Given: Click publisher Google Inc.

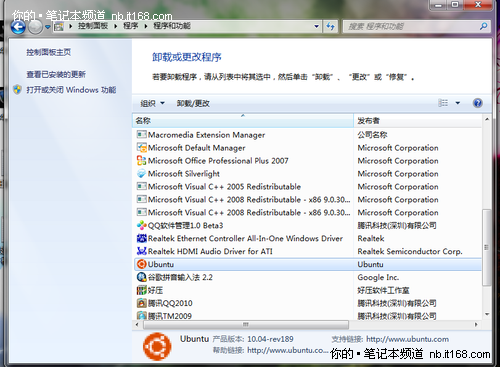Looking at the screenshot, I should click(x=378, y=277).
